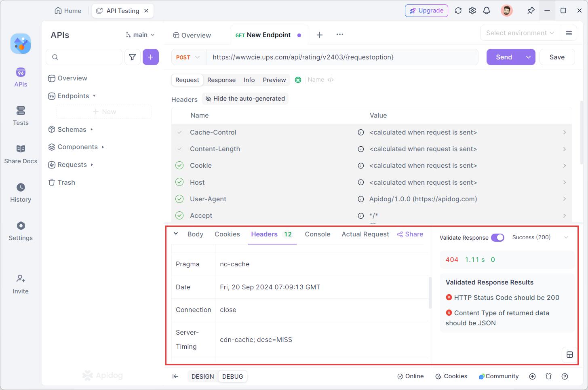588x390 pixels.
Task: Open the Share Docs section
Action: (x=21, y=154)
